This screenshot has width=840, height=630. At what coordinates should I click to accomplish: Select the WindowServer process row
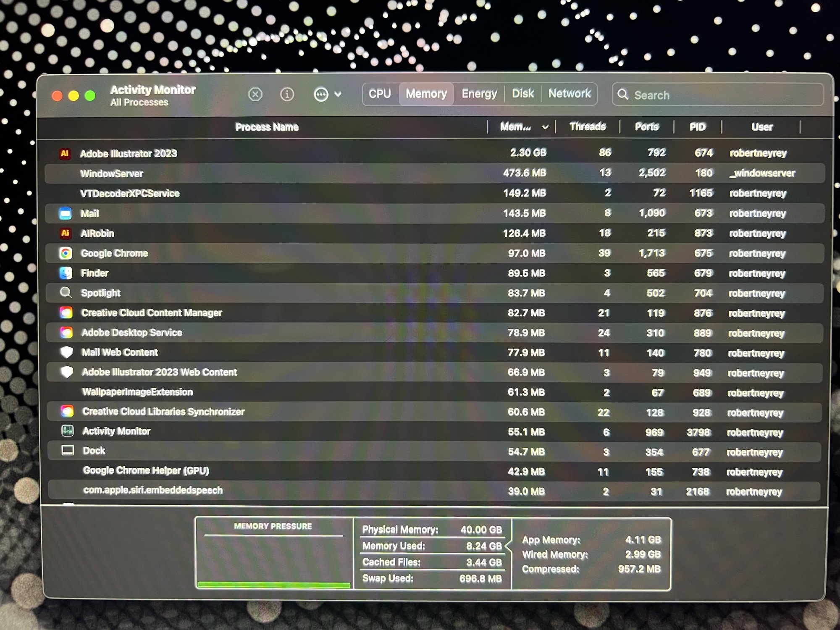pyautogui.click(x=294, y=173)
